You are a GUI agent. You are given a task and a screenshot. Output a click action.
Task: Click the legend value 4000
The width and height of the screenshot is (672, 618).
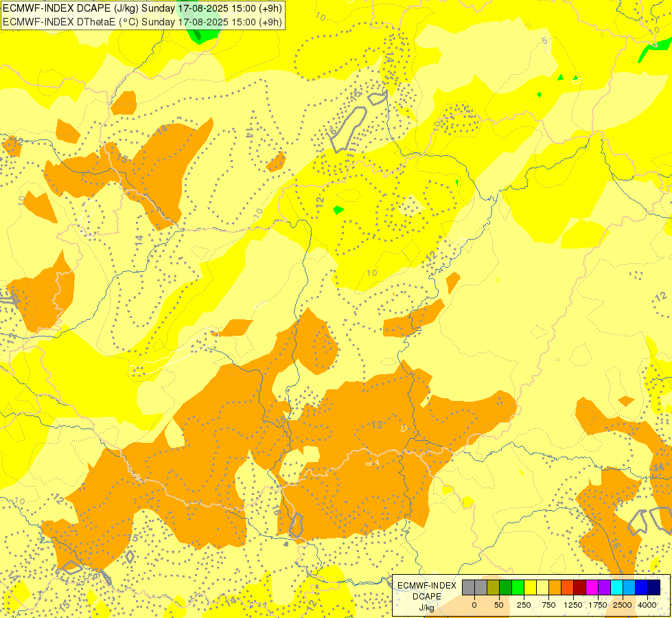pyautogui.click(x=647, y=605)
